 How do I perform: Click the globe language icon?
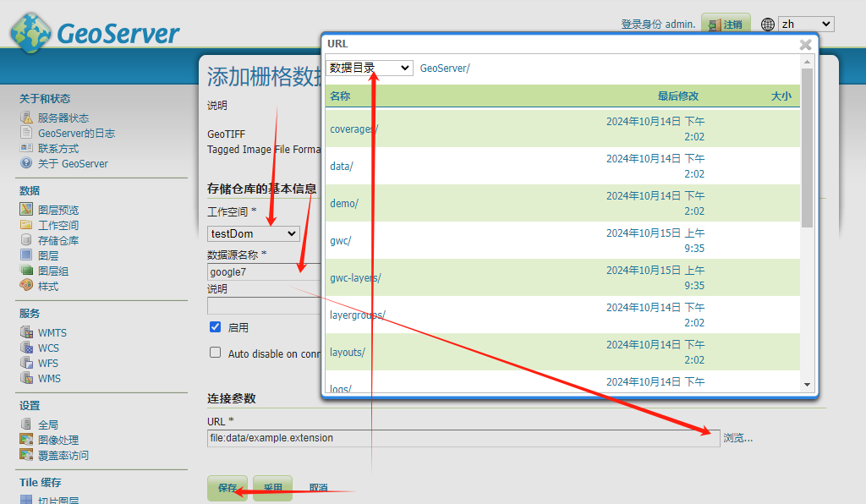[x=768, y=25]
